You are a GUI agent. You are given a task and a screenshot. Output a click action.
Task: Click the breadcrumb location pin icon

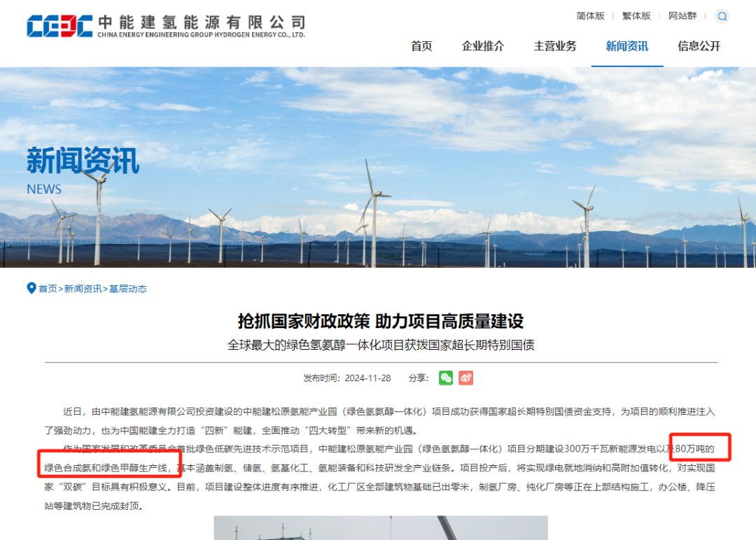coord(31,288)
